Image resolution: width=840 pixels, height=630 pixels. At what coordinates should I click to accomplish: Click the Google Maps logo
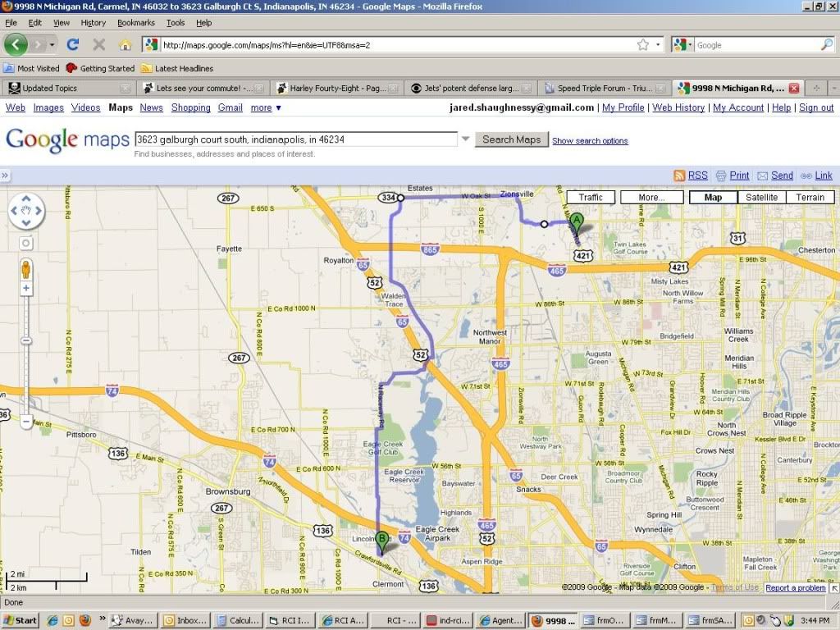pyautogui.click(x=67, y=139)
